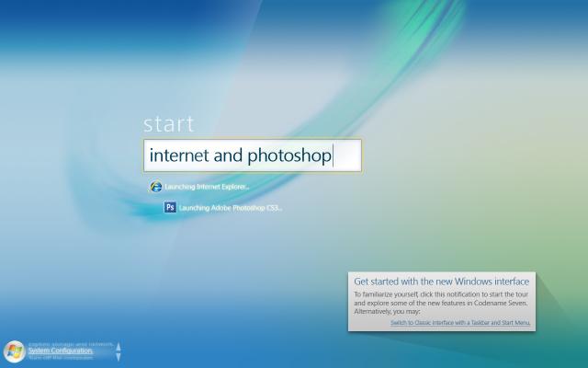Image resolution: width=588 pixels, height=368 pixels.
Task: Click the up arrow beside System Configuration
Action: coord(119,347)
